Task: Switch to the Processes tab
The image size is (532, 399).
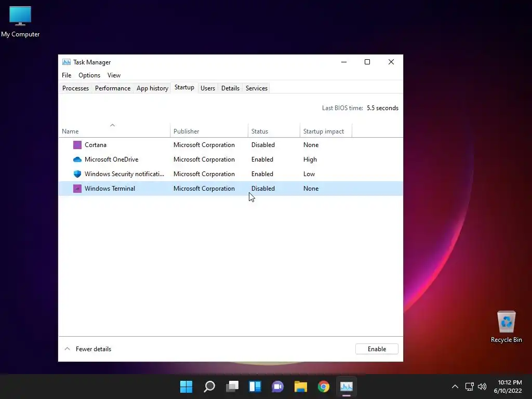Action: point(76,88)
